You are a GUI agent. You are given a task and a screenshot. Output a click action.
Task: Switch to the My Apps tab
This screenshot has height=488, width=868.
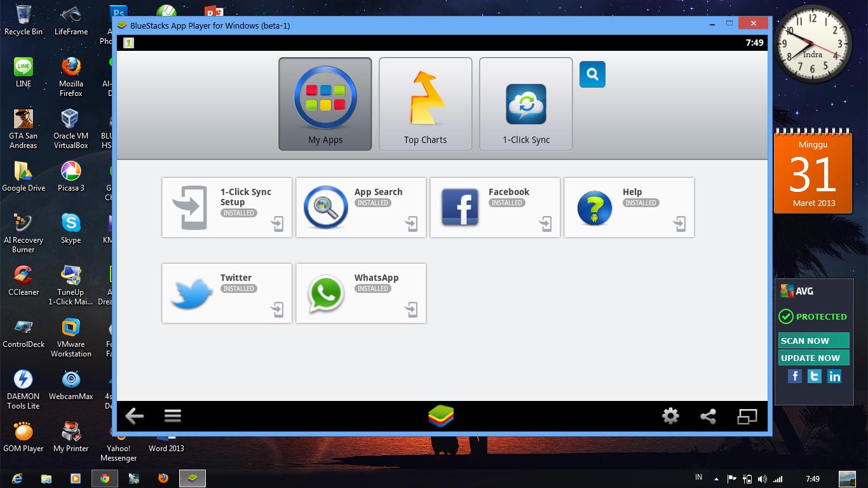(x=325, y=104)
